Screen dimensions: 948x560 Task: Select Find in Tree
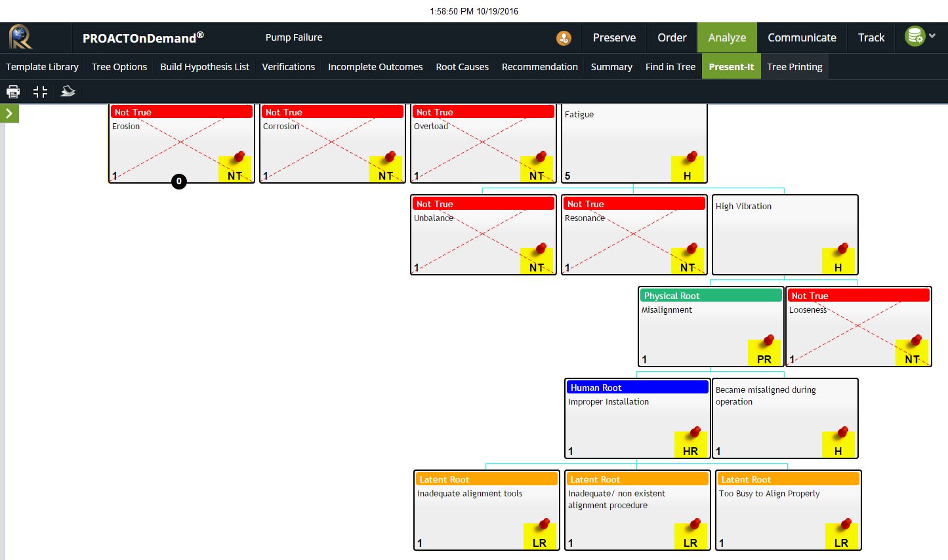(x=670, y=67)
